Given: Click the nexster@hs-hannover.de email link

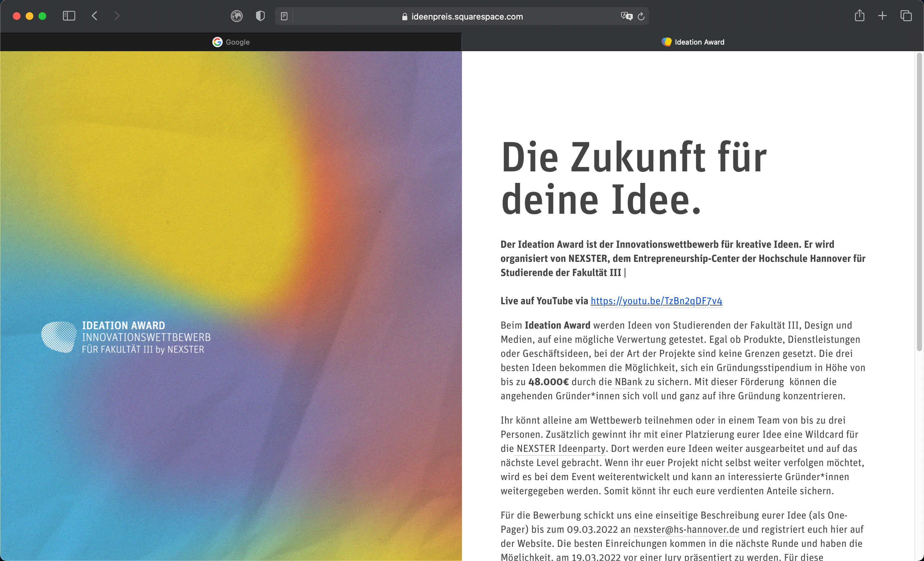Looking at the screenshot, I should point(686,530).
